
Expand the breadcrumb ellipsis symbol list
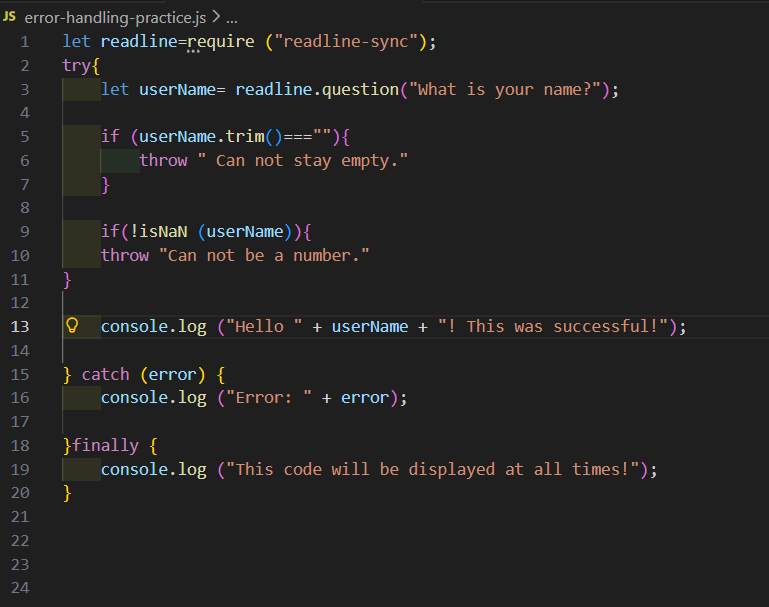click(232, 18)
